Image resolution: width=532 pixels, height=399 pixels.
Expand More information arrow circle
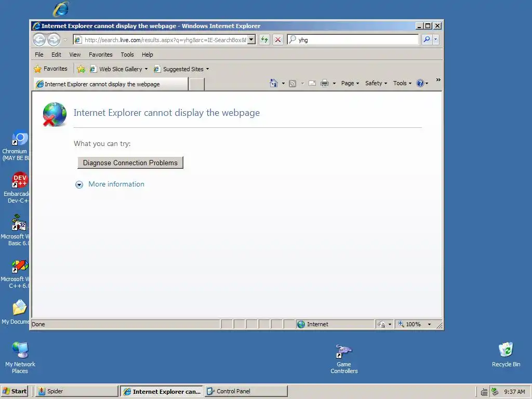pos(79,184)
